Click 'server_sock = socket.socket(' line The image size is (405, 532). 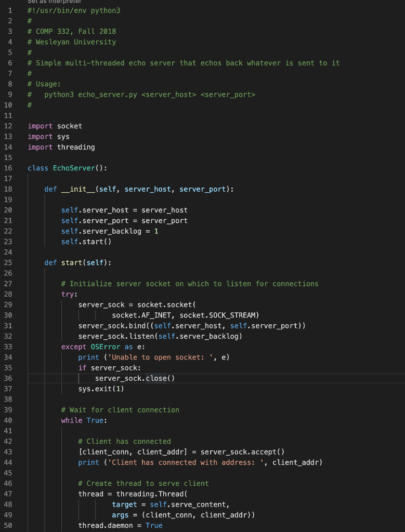coord(137,304)
